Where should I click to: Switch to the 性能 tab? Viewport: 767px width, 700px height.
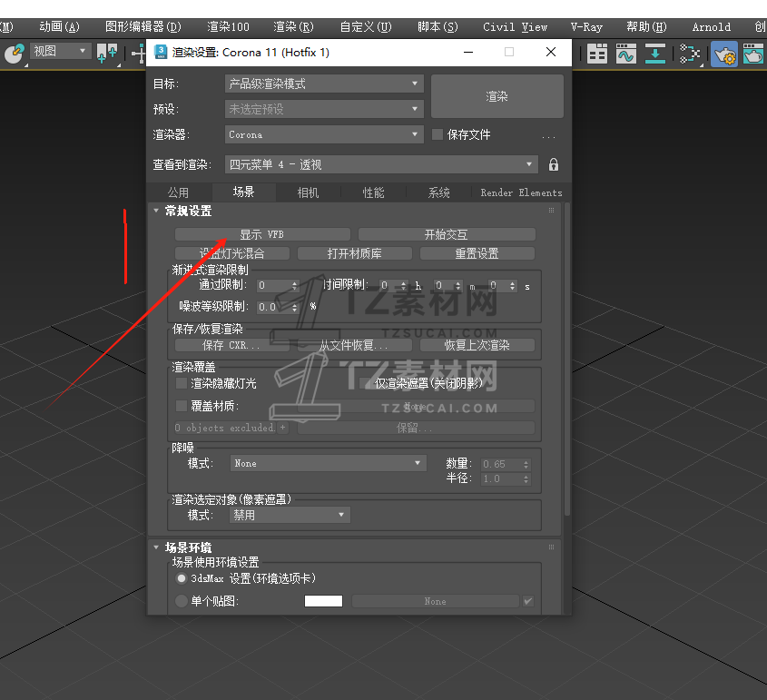coord(373,192)
